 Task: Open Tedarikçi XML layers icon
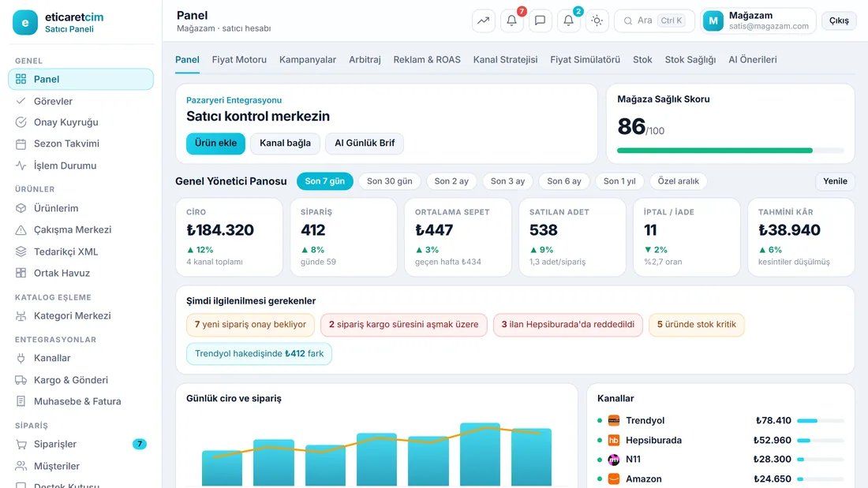[x=21, y=251]
